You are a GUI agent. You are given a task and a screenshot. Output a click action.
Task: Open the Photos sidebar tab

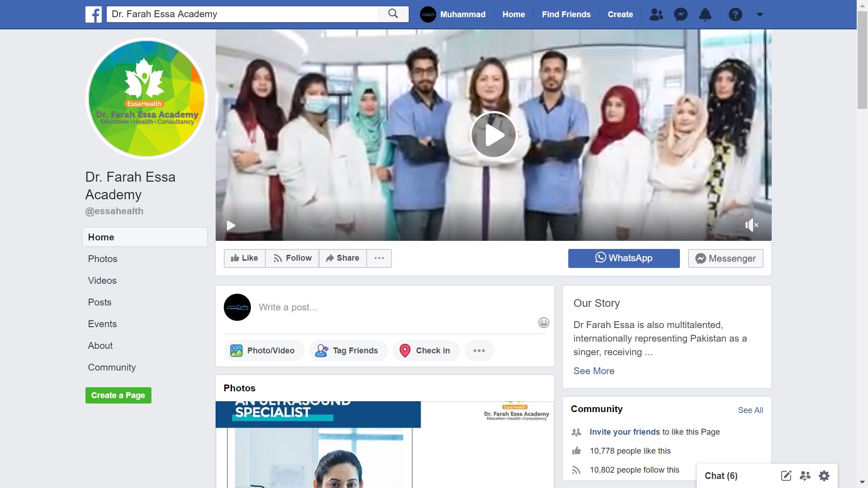tap(103, 259)
